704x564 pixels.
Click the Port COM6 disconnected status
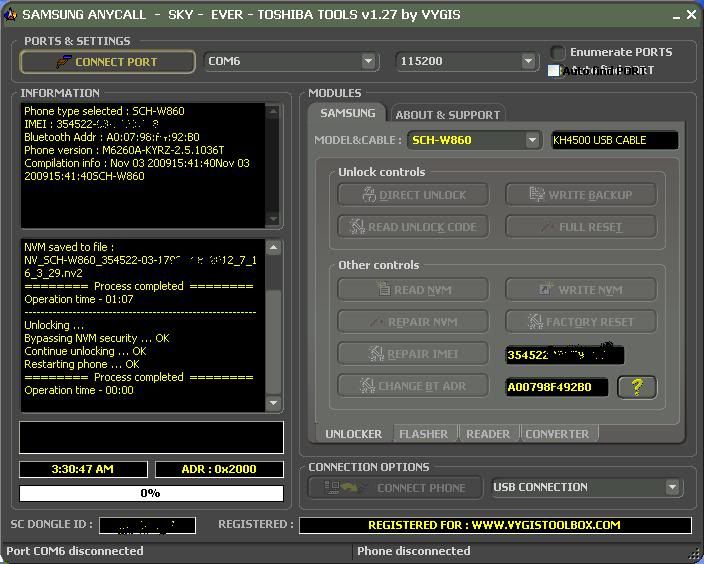click(75, 551)
